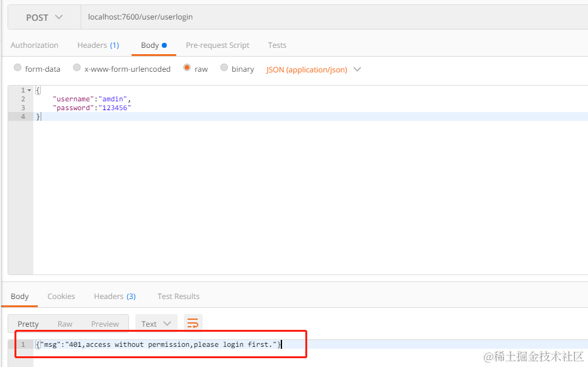Image resolution: width=588 pixels, height=367 pixels.
Task: Open the POST method dropdown
Action: pos(44,17)
